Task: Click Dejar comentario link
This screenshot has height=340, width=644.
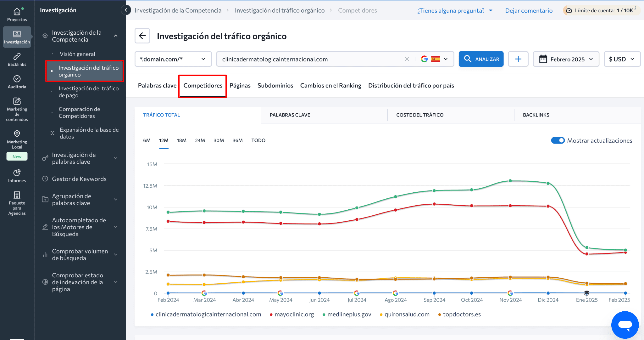Action: tap(529, 10)
